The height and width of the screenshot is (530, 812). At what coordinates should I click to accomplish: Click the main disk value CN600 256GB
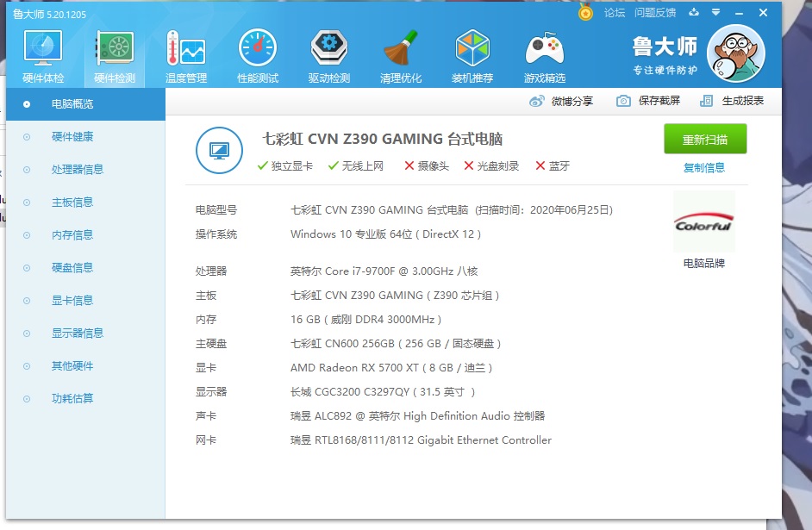point(396,344)
